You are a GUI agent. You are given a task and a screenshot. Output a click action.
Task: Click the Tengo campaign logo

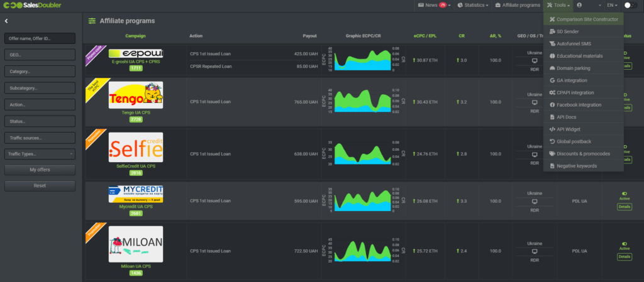click(x=135, y=95)
